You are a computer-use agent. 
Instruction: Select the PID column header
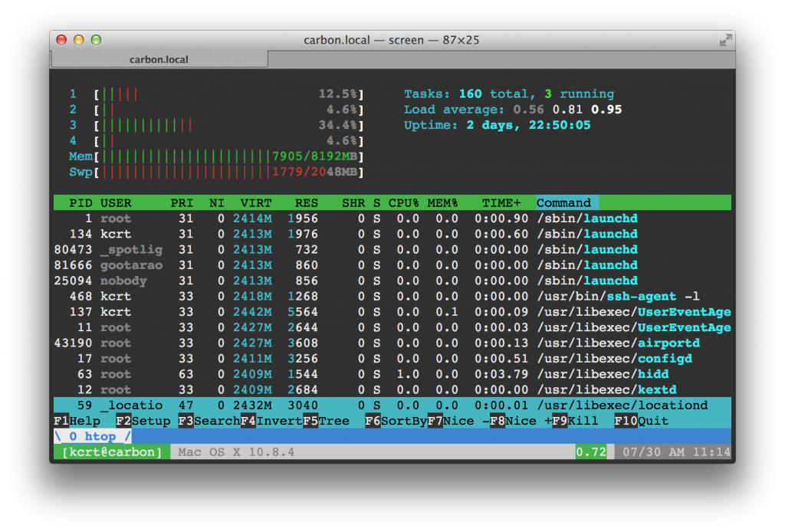pyautogui.click(x=80, y=202)
